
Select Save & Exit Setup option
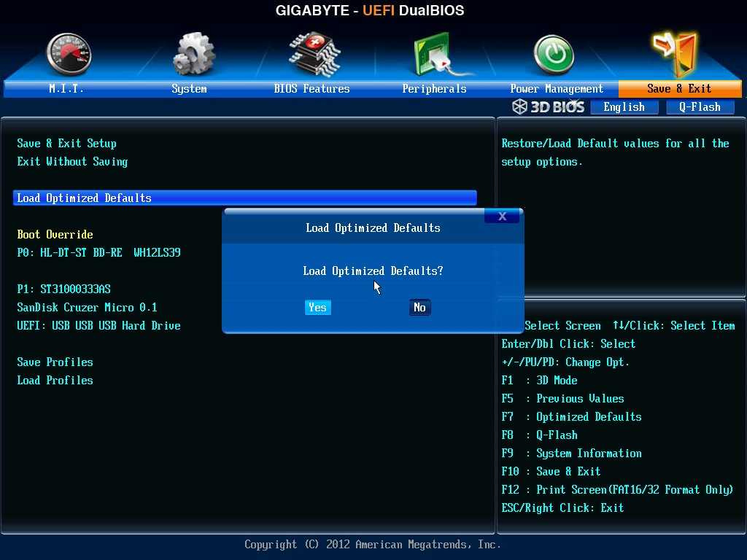pos(66,144)
